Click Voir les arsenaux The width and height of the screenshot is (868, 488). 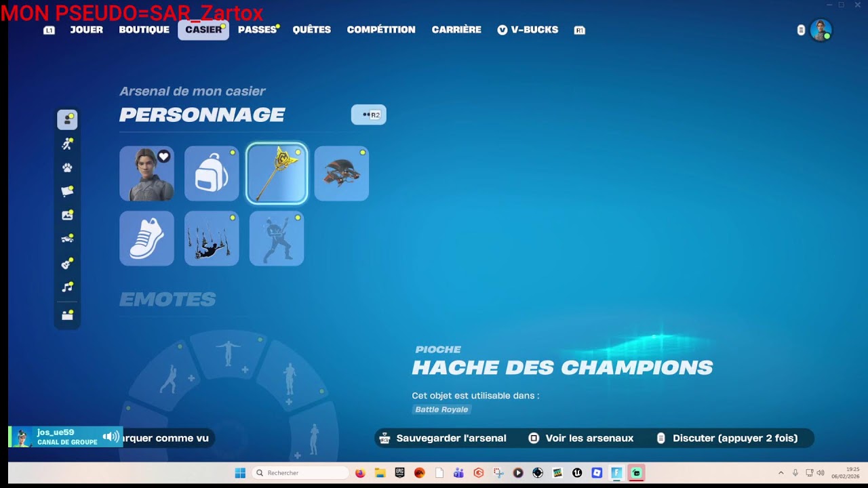click(x=581, y=439)
